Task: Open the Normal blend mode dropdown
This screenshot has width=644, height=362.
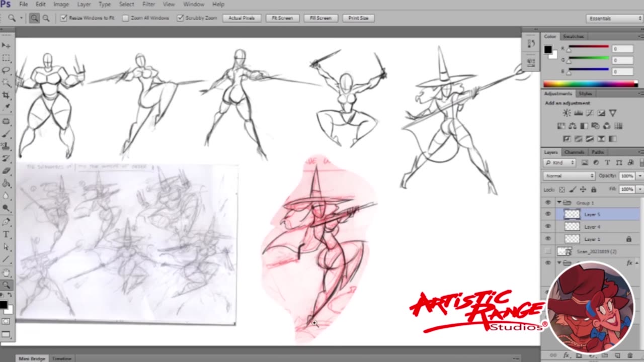Action: (x=569, y=176)
